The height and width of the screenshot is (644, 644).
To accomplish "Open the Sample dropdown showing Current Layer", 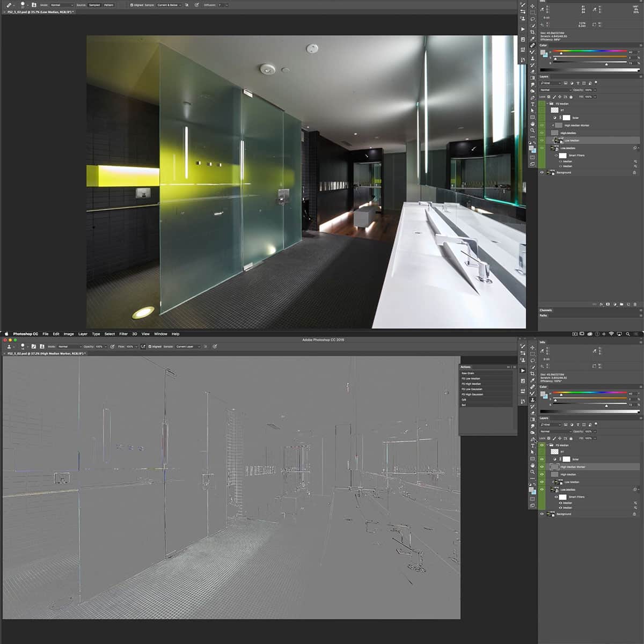I will pyautogui.click(x=187, y=347).
